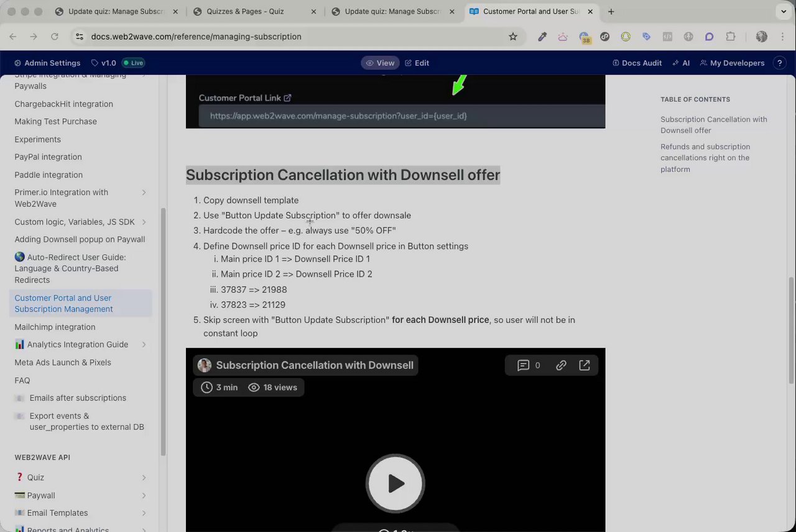The height and width of the screenshot is (532, 796).
Task: Click the purple chat bubble extension icon
Action: (x=709, y=37)
